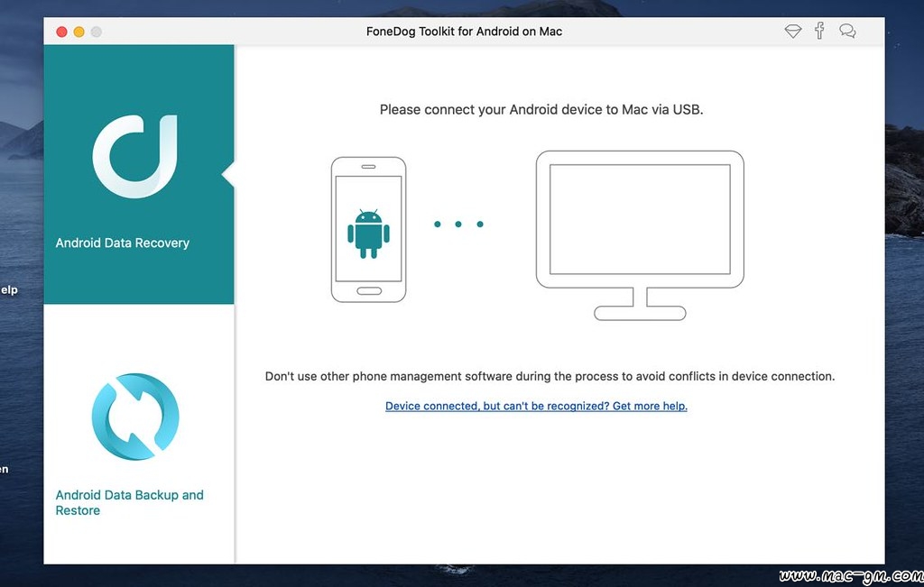Click the Android Data Backup and Restore icon

(135, 417)
